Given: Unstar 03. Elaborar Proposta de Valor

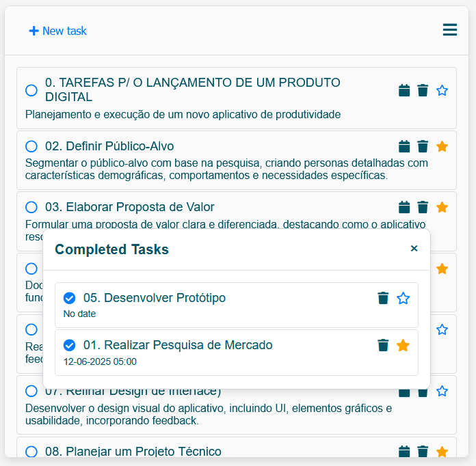Looking at the screenshot, I should [x=442, y=208].
